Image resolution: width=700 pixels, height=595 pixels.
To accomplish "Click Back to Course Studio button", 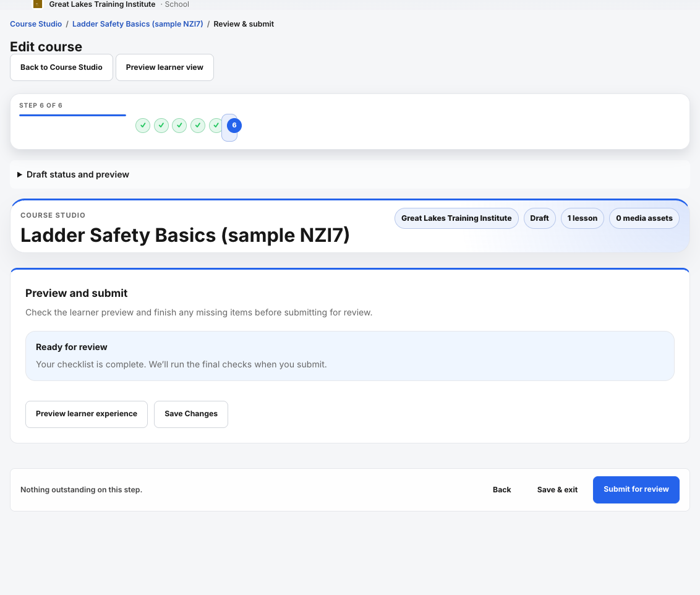I will pos(61,67).
